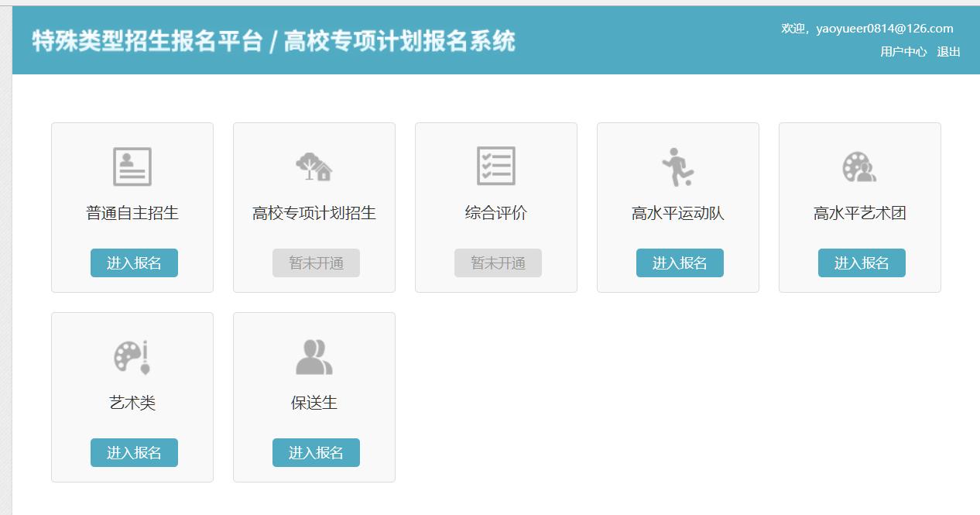Click 进入报名 under 普通自主招生

tap(133, 263)
